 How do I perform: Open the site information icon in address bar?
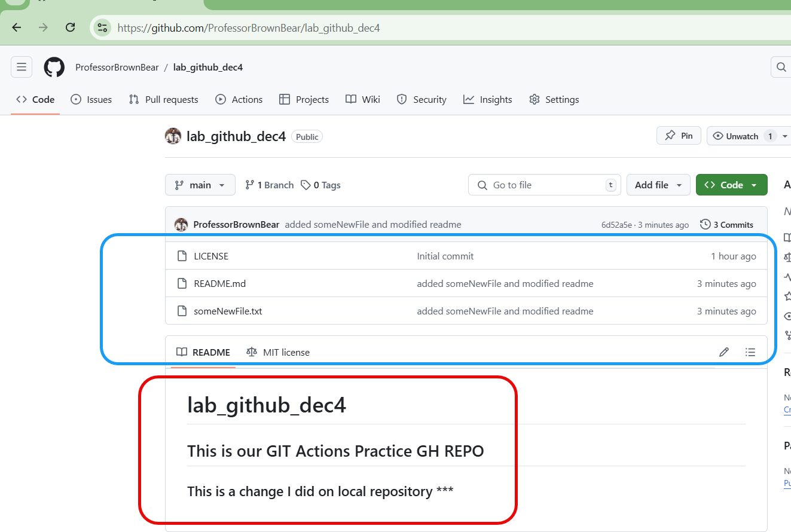tap(103, 27)
